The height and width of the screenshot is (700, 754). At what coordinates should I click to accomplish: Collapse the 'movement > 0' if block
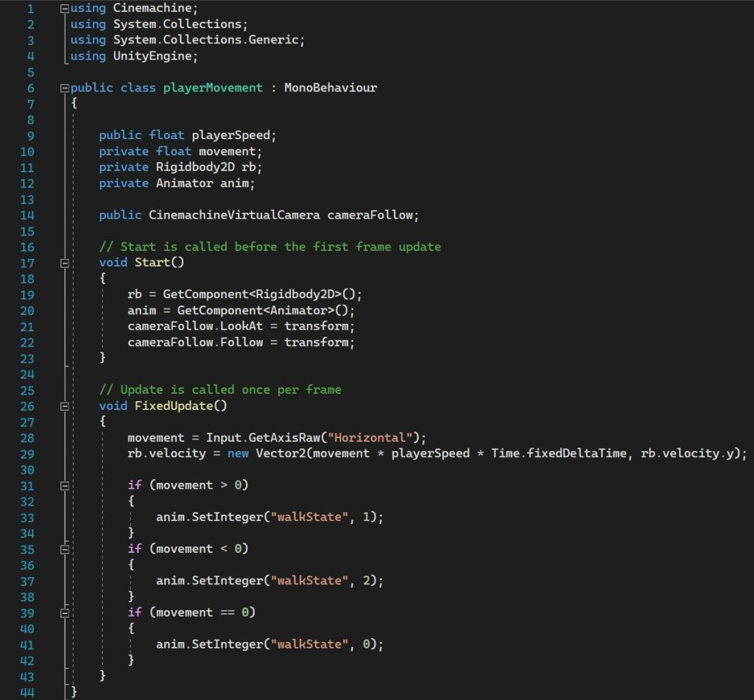point(65,485)
